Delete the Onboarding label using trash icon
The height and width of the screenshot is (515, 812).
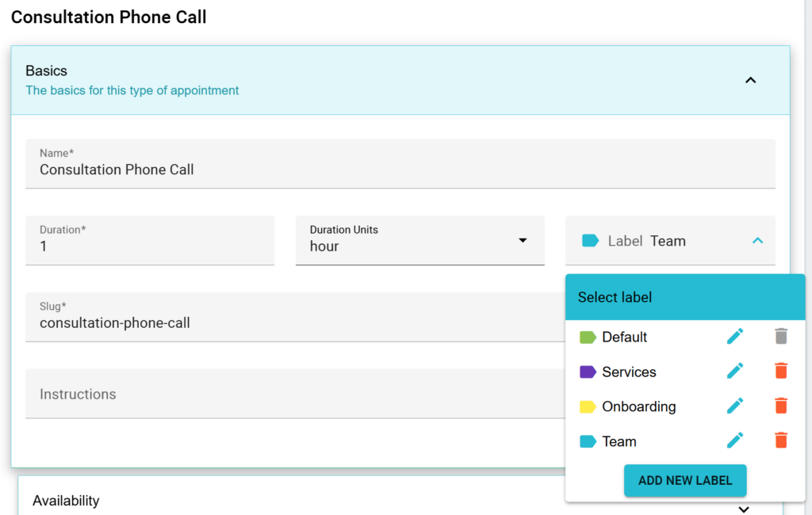781,406
